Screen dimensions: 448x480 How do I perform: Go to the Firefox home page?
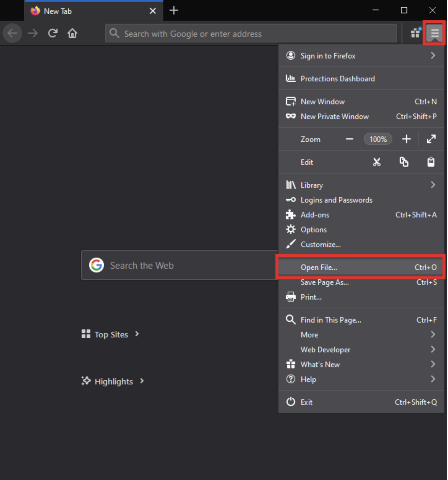pyautogui.click(x=72, y=33)
